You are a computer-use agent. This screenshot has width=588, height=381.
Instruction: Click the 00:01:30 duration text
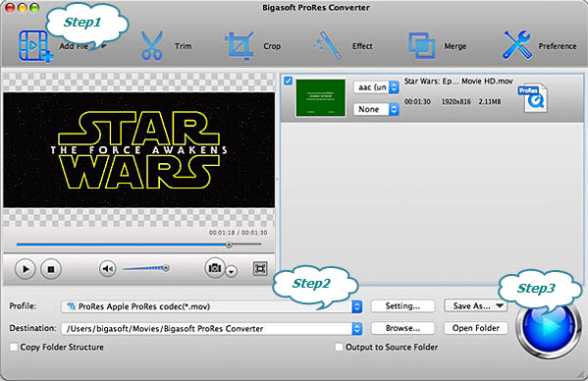click(417, 101)
